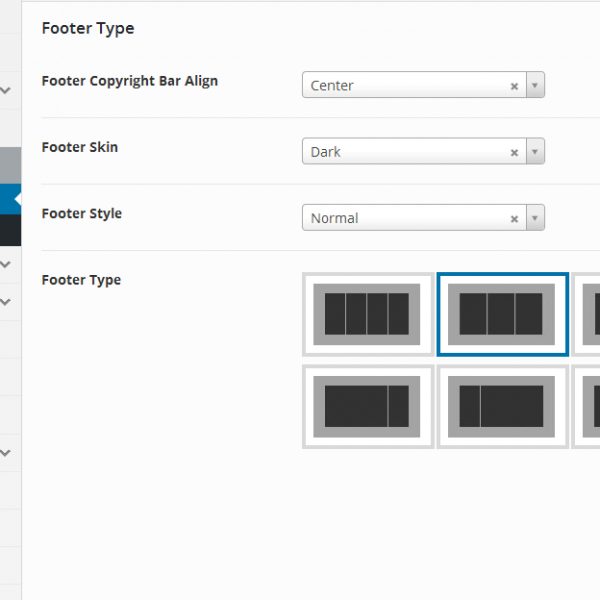Open the Footer Style dropdown arrow

click(x=535, y=219)
